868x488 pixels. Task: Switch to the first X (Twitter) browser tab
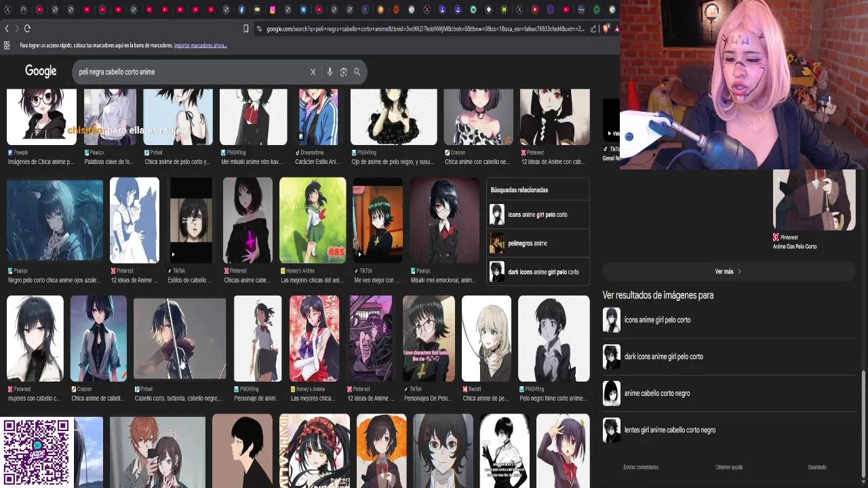point(8,9)
